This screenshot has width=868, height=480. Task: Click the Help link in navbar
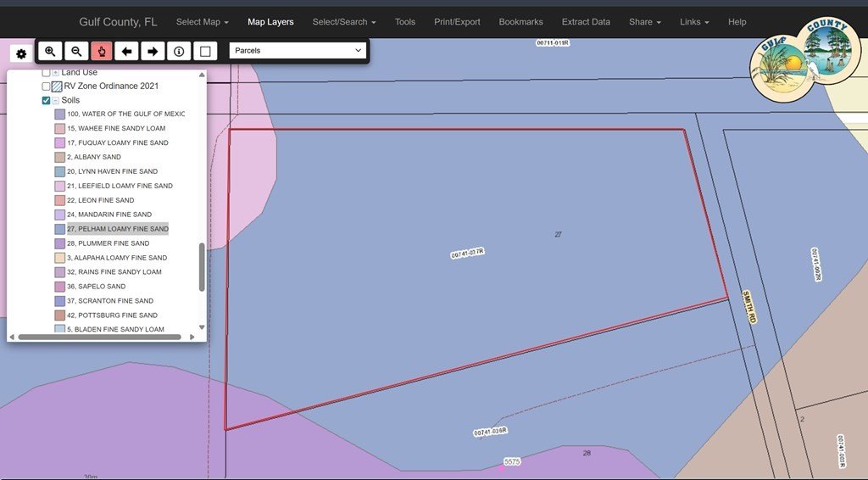[x=737, y=22]
